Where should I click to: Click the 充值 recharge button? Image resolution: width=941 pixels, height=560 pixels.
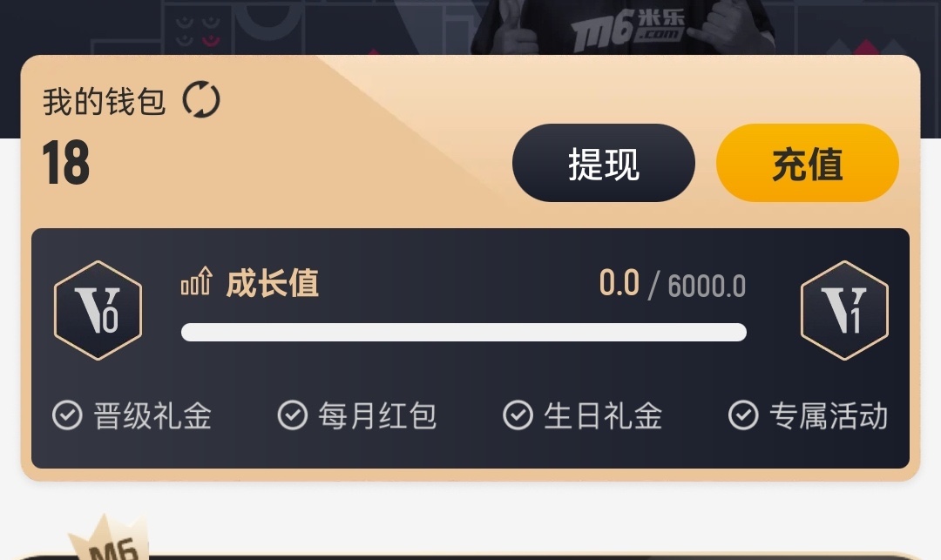pos(808,163)
